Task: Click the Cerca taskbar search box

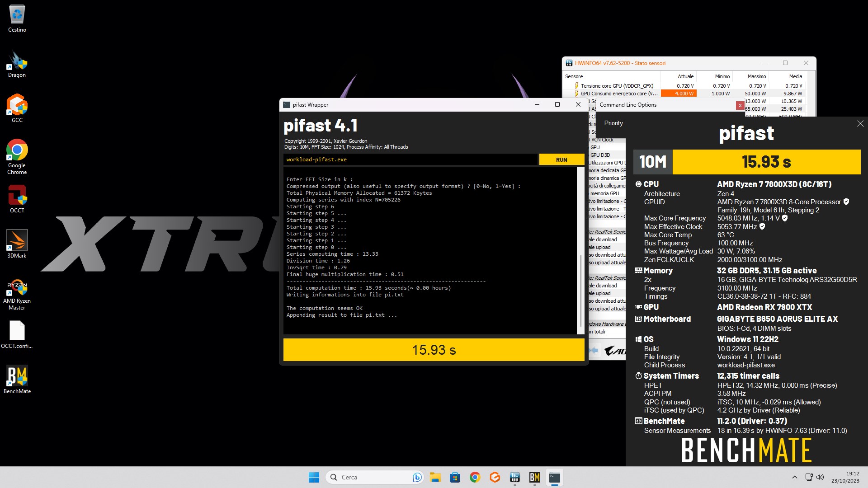Action: [x=374, y=477]
